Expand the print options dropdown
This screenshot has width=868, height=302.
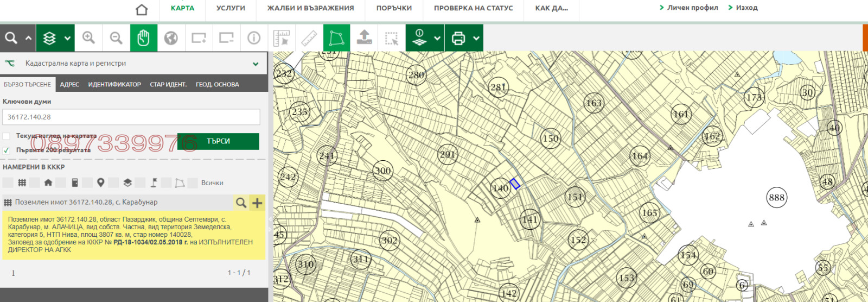click(x=476, y=38)
